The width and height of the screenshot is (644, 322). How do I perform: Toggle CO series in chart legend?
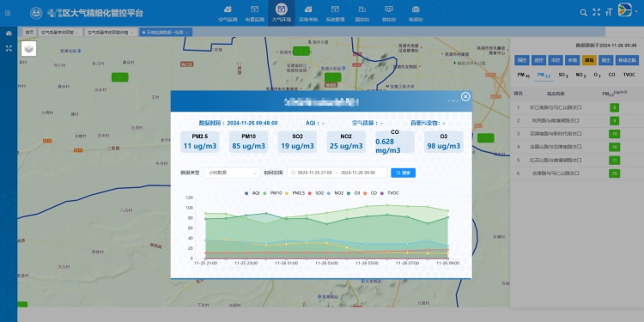click(369, 193)
